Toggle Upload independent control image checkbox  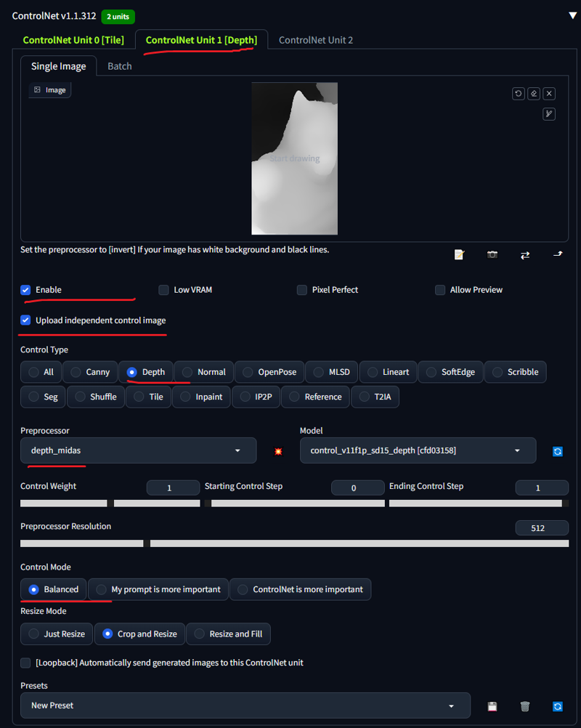pyautogui.click(x=25, y=320)
